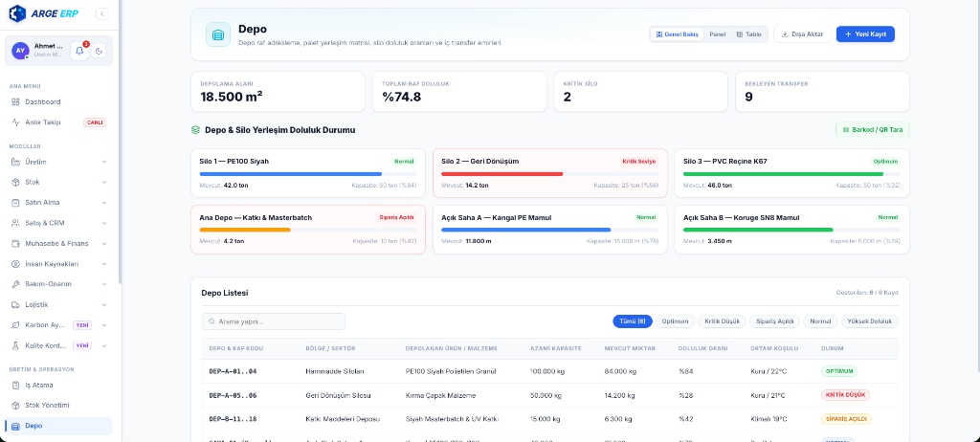This screenshot has height=442, width=980.
Task: Select the Sipariş Açıldı filter chip
Action: coord(774,321)
